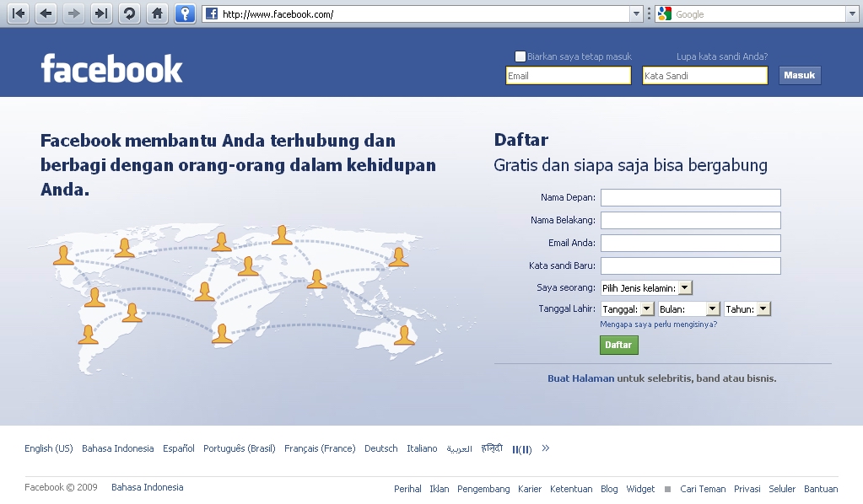This screenshot has height=504, width=863.
Task: Open Karier footer link
Action: (x=530, y=489)
